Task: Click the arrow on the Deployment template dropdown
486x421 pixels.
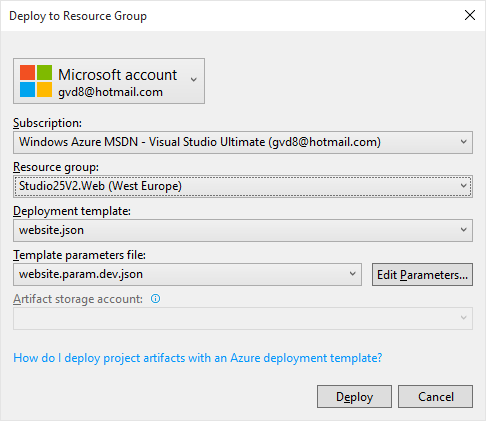Action: point(463,230)
